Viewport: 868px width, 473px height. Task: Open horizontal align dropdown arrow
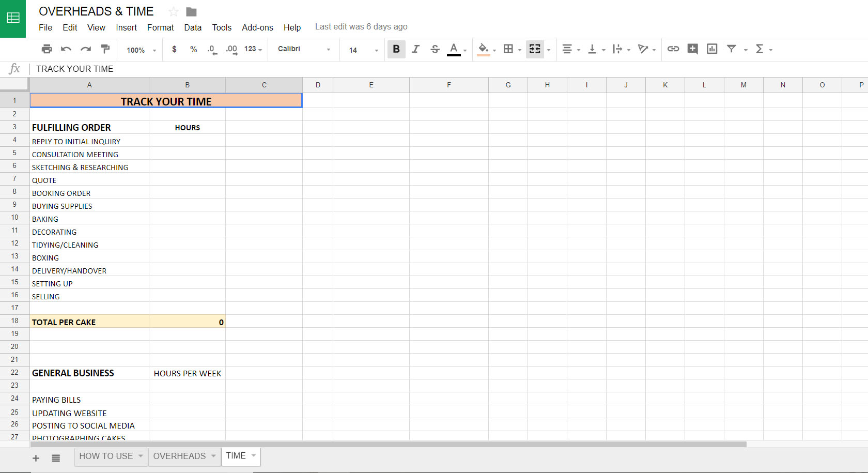coord(579,50)
